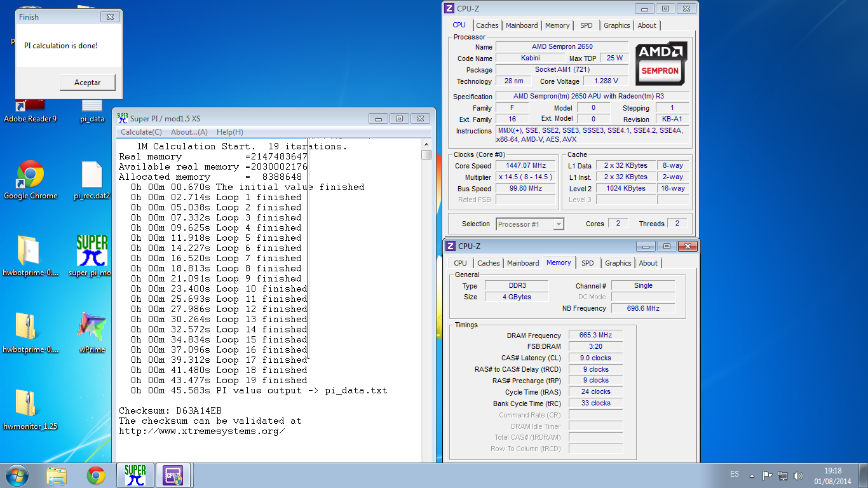This screenshot has width=868, height=488.
Task: Switch to SPD tab in lower CPU-Z
Action: tap(588, 263)
